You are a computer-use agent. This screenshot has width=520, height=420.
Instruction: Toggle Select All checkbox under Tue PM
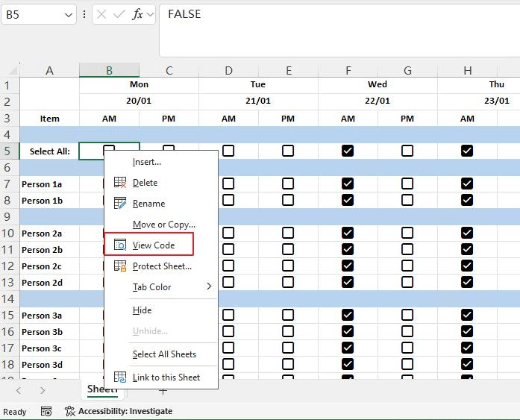288,151
